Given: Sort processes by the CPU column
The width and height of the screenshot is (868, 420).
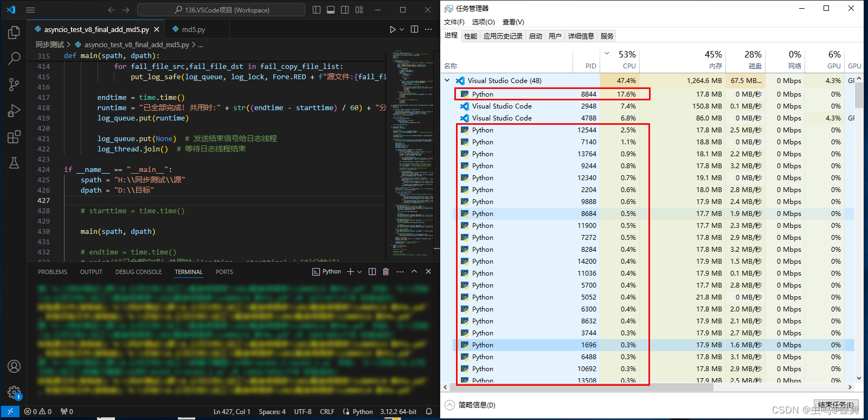Looking at the screenshot, I should (x=620, y=60).
